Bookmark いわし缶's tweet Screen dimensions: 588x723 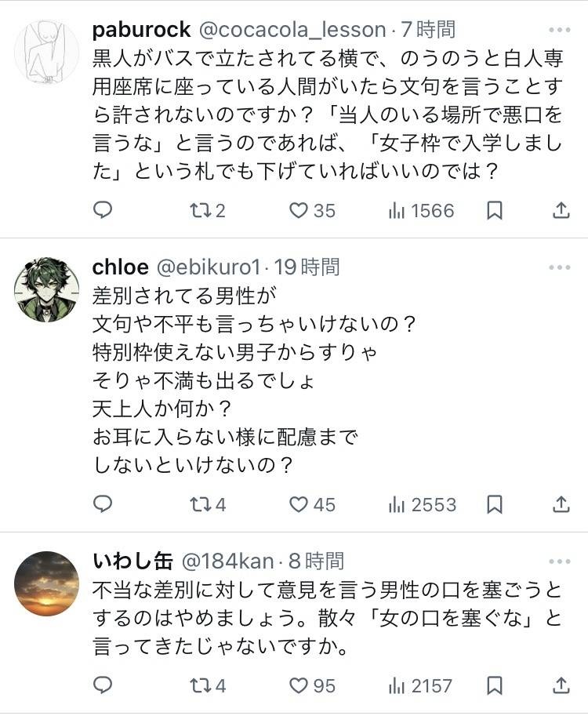(x=495, y=685)
